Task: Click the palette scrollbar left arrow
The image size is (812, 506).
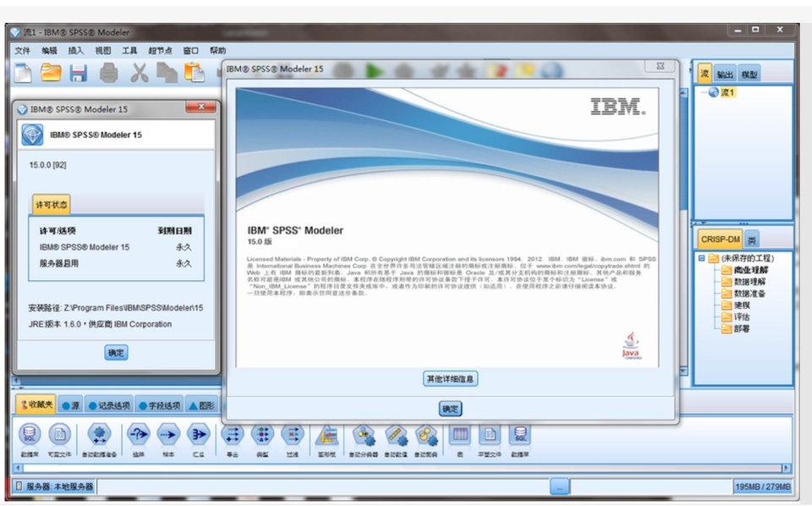Action: point(19,468)
